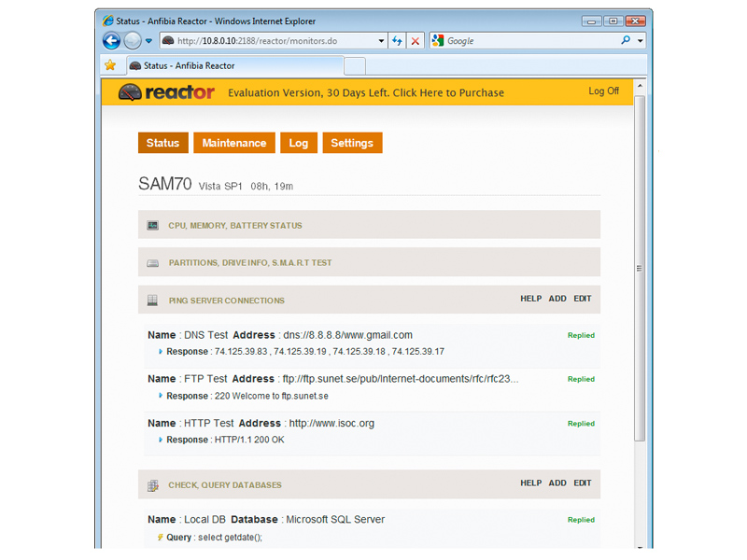747x560 pixels.
Task: Click Replied status for FTP Test
Action: coord(581,379)
